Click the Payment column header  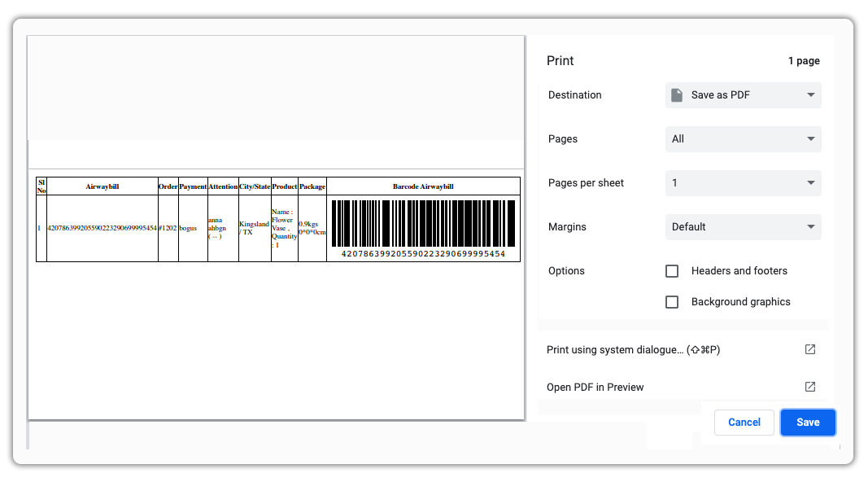pyautogui.click(x=193, y=186)
